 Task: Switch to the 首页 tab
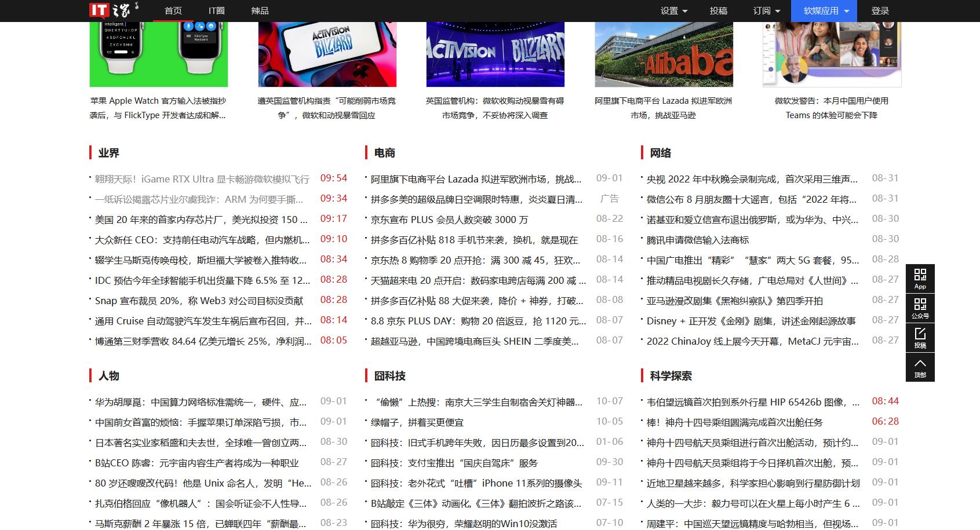[x=173, y=11]
